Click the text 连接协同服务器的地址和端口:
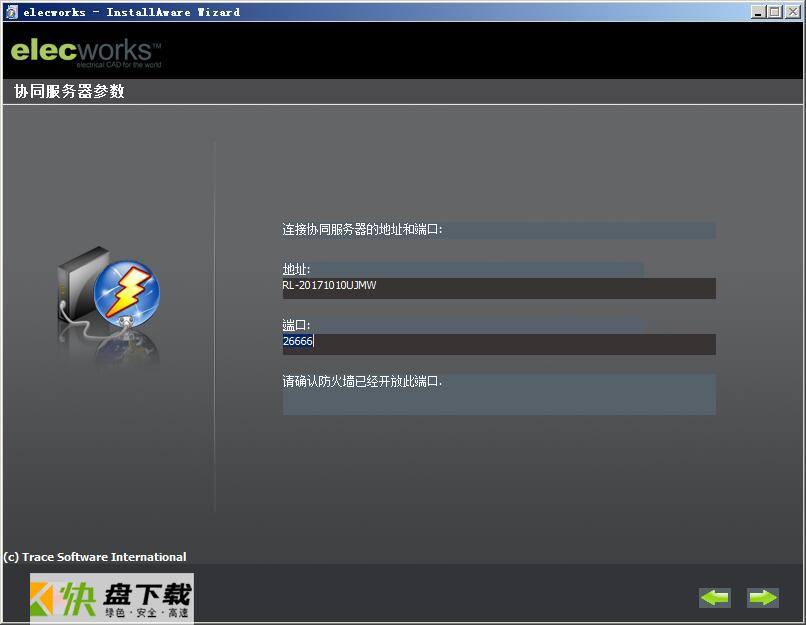806x625 pixels. point(362,229)
